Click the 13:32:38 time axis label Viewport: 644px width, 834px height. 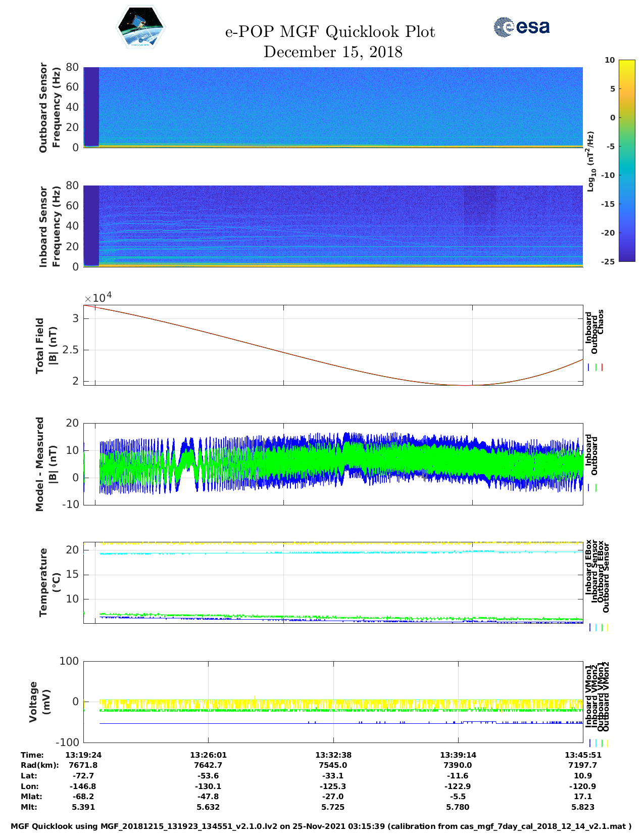(333, 755)
